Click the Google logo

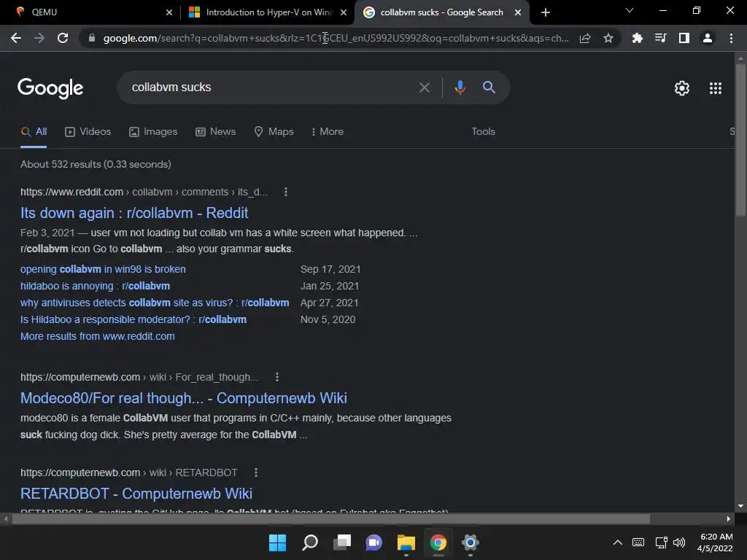tap(50, 88)
